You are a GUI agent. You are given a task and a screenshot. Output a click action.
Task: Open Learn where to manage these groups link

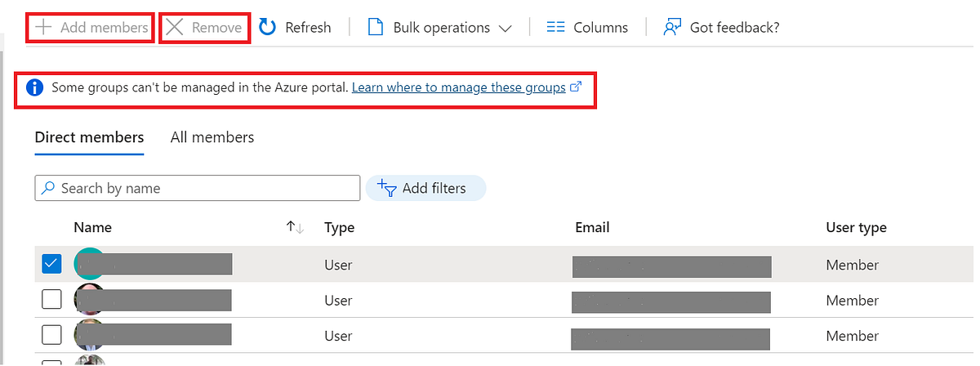pos(458,87)
